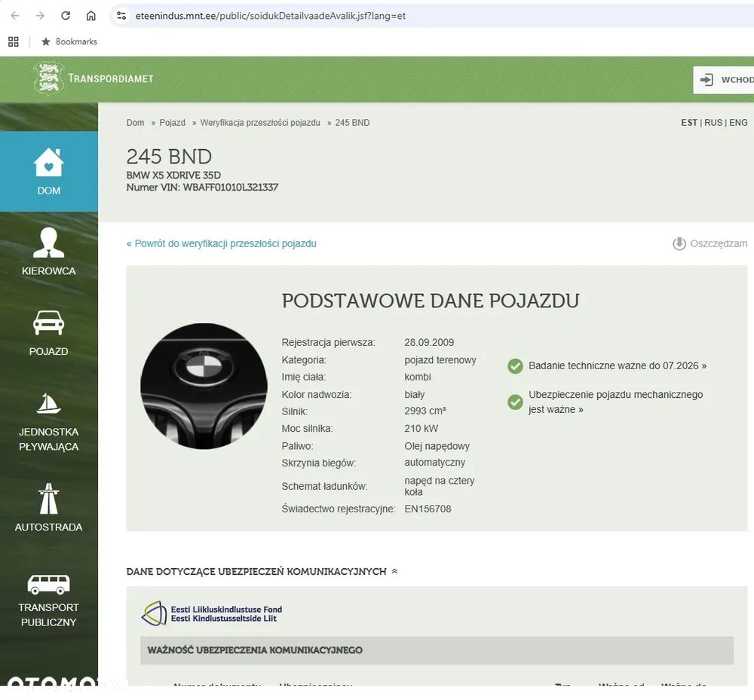Click the first registration date 28.09.2009
754x700 pixels.
[x=429, y=343]
